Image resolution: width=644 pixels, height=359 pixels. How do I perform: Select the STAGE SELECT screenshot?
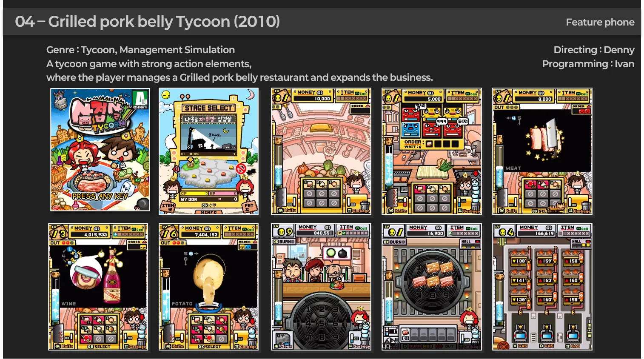[x=208, y=151]
